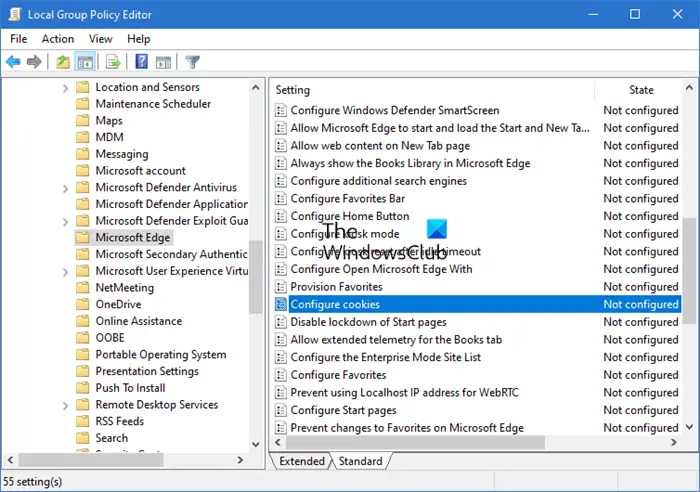Click the policy icon beside Provision Favorites
700x492 pixels.
click(280, 287)
